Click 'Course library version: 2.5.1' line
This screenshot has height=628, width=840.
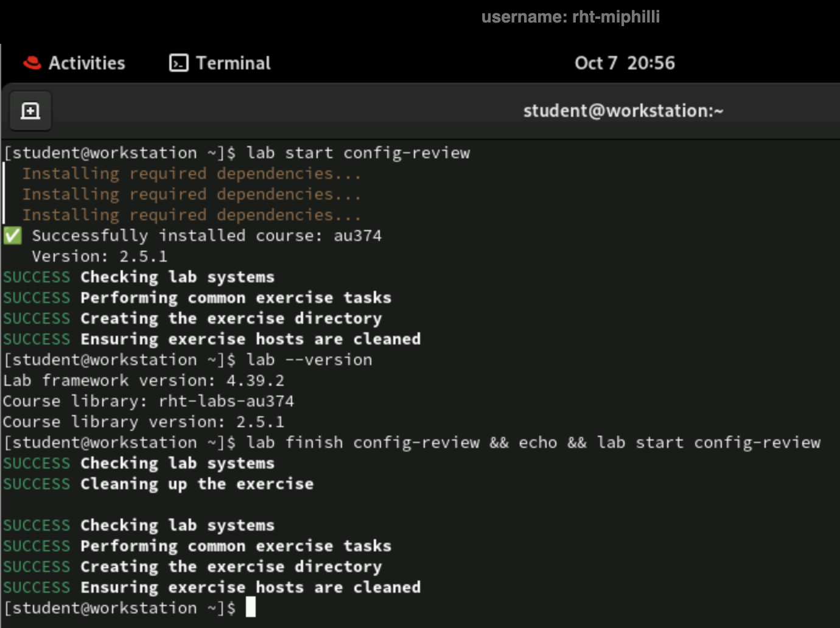[x=144, y=422]
